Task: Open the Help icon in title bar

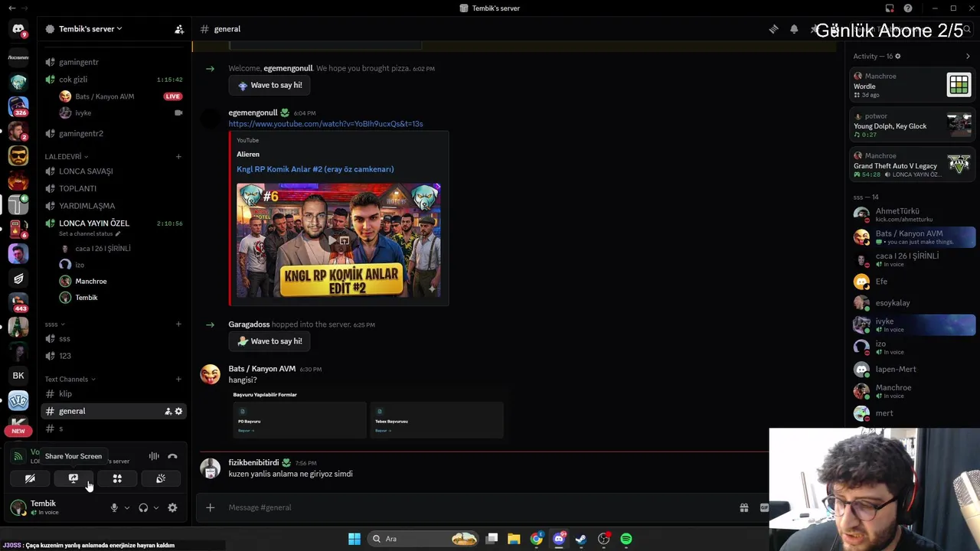Action: [908, 8]
